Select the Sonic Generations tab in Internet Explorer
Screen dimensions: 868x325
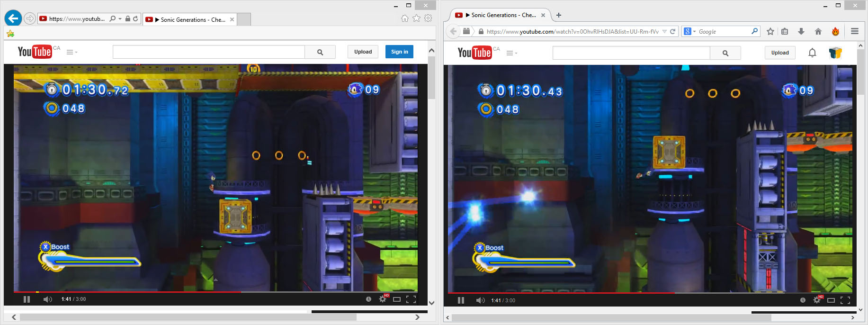tap(189, 19)
